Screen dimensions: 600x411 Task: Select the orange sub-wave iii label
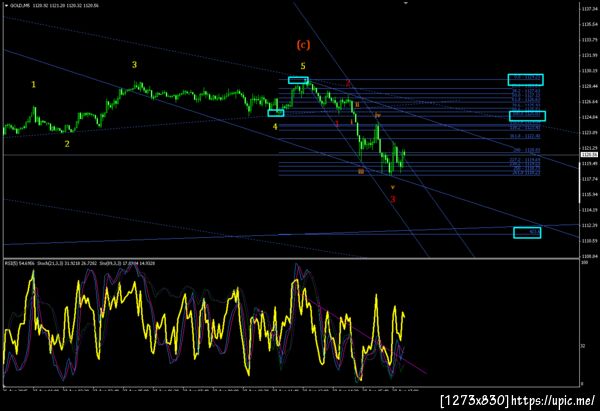[x=361, y=171]
